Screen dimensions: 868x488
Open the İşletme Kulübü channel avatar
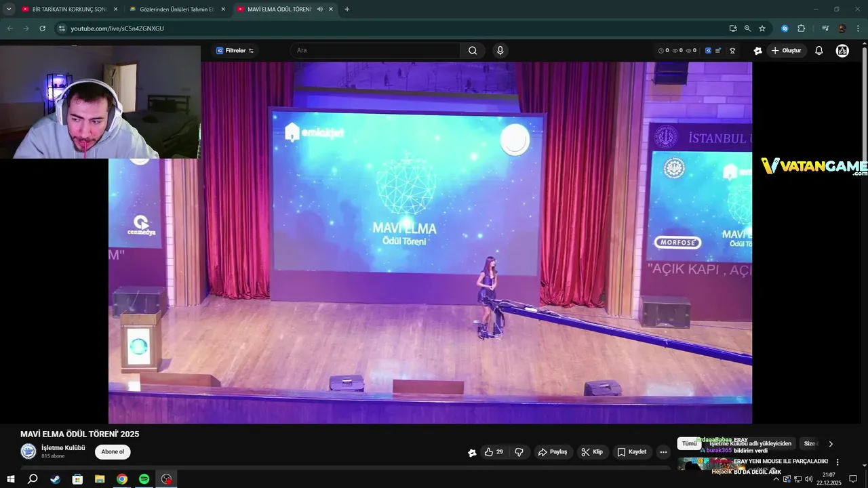(28, 451)
